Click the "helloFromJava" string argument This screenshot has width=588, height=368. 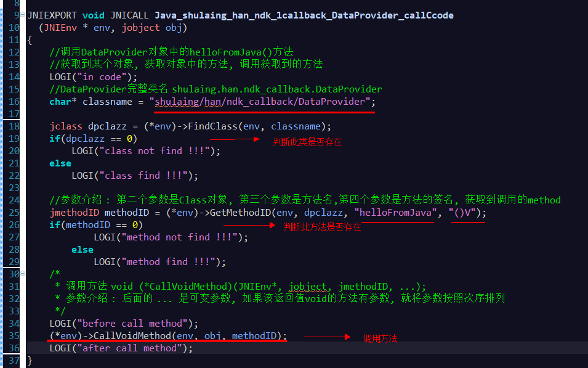tap(395, 213)
